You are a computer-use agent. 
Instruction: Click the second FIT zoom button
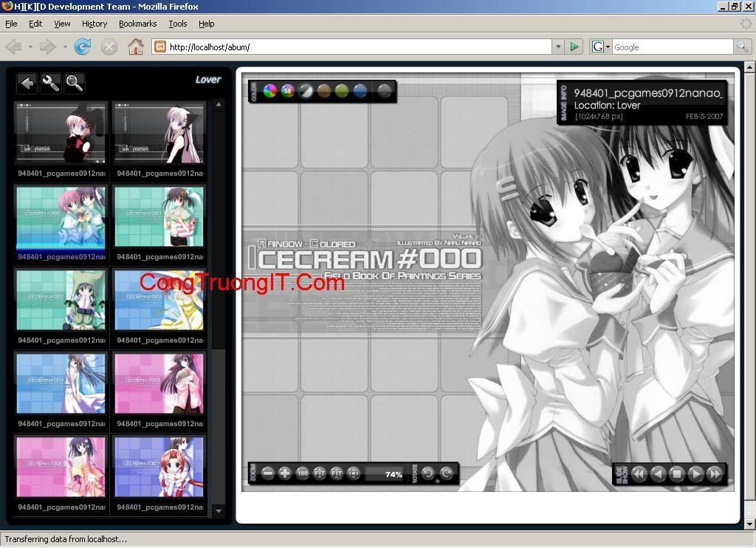coord(336,473)
